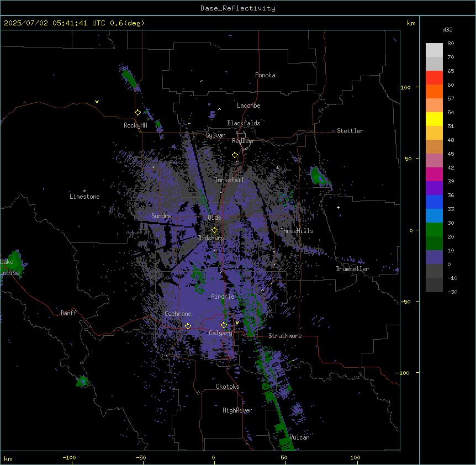
Task: Click the ThreeHills label
Action: point(297,231)
